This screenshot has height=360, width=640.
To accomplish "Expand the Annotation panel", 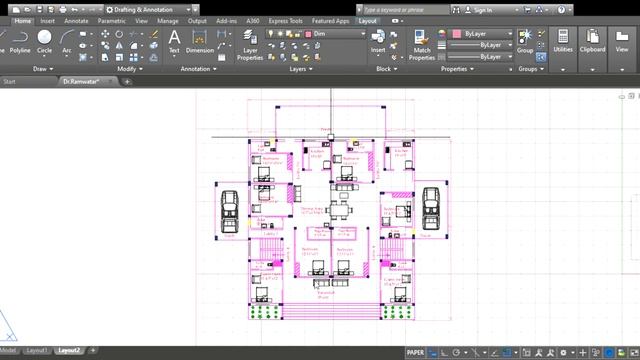I will [198, 69].
